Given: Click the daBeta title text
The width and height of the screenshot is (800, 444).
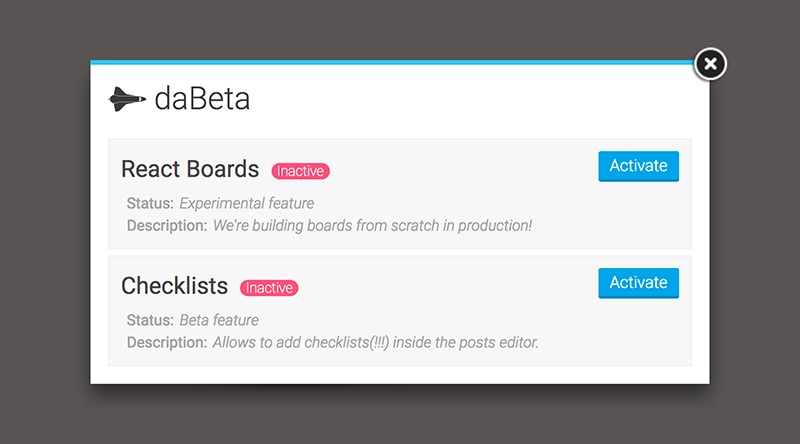Looking at the screenshot, I should 202,99.
